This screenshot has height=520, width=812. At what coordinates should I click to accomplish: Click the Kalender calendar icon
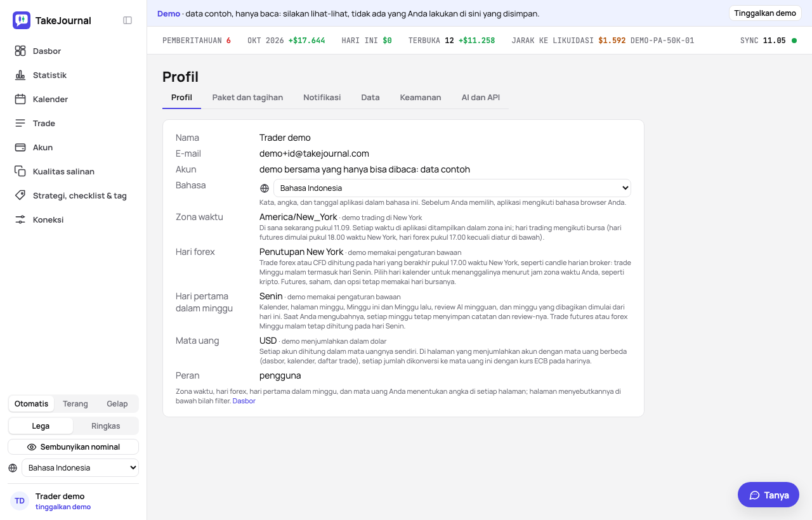click(20, 99)
